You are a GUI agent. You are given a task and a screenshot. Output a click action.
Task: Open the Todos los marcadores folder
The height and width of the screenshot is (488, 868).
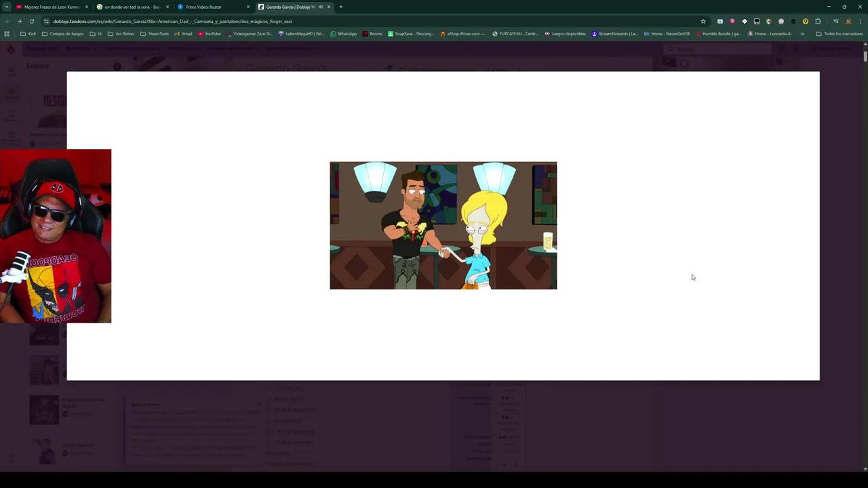[840, 34]
